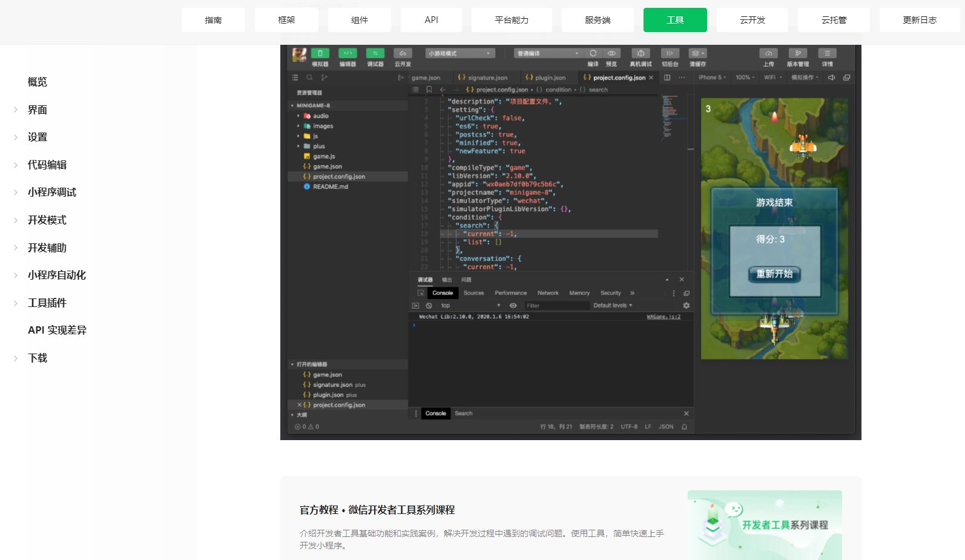Expand the 界面 chevron in sidebar

click(x=16, y=110)
